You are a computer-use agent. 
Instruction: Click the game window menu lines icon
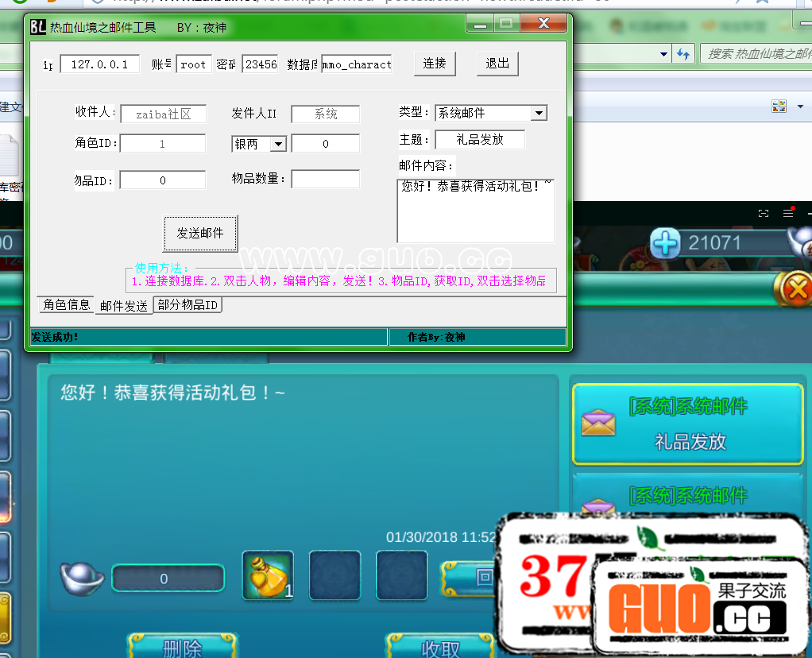click(x=788, y=213)
